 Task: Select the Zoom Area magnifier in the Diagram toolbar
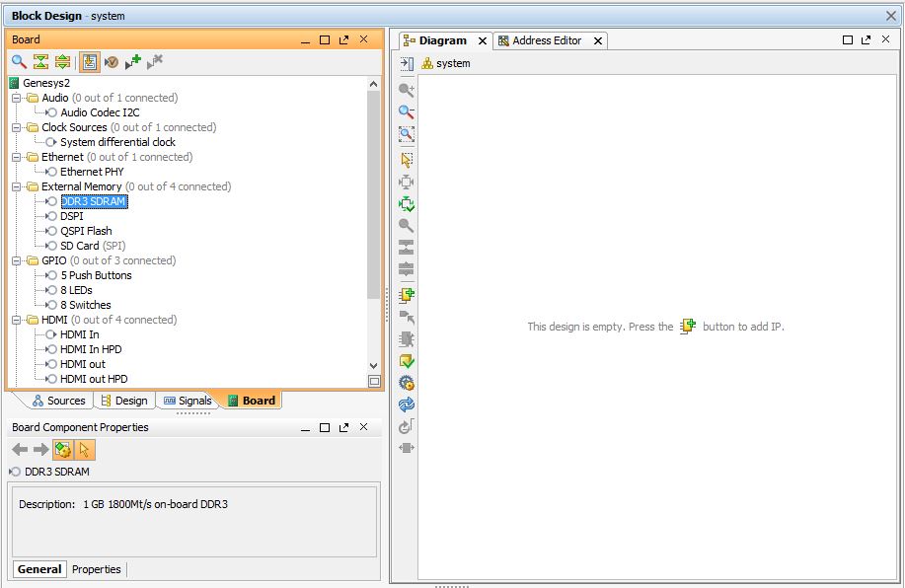407,134
